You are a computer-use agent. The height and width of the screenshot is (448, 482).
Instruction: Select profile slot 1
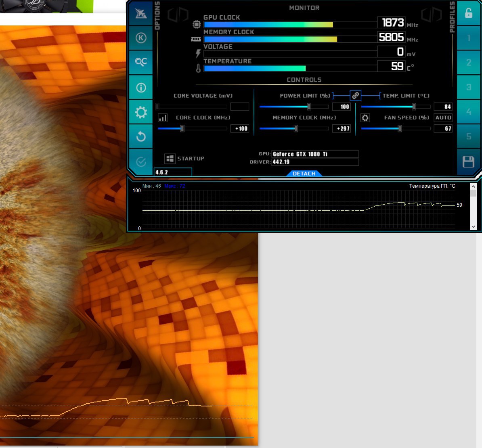pos(468,38)
